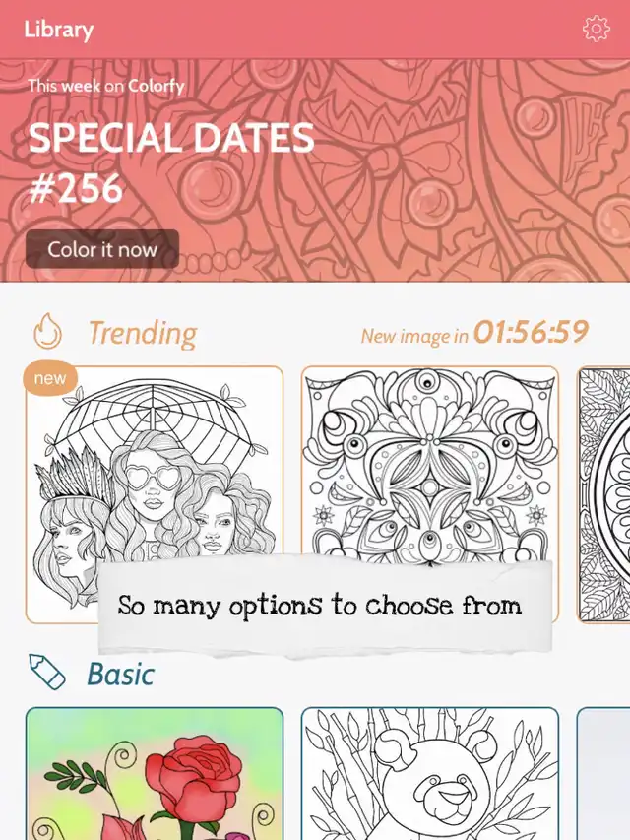The image size is (630, 840).
Task: Click the "New image in" label
Action: (x=414, y=336)
